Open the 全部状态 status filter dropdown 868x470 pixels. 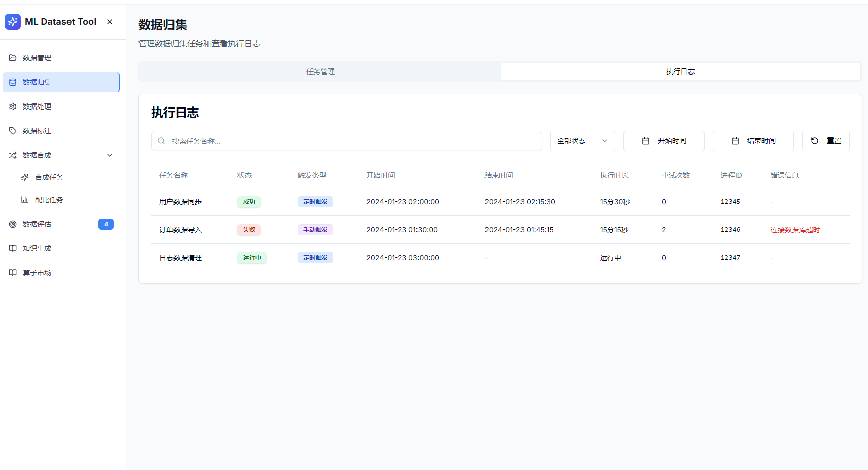(x=582, y=141)
